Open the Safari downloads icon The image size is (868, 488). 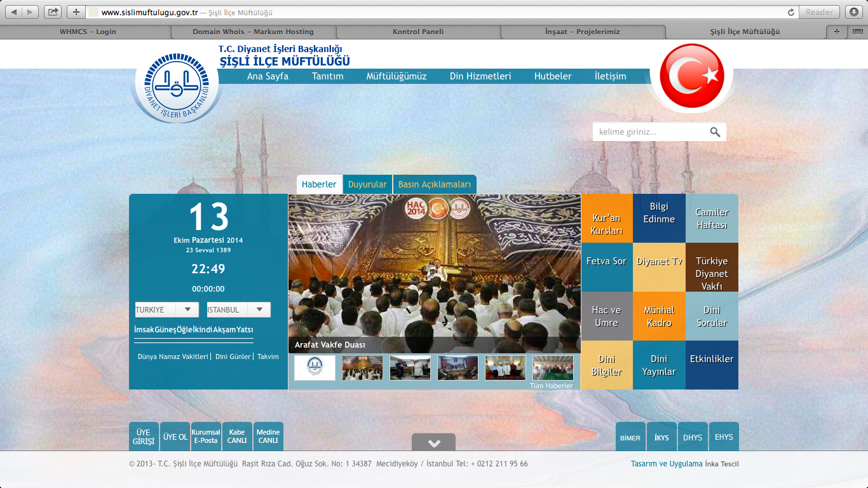[x=853, y=12]
